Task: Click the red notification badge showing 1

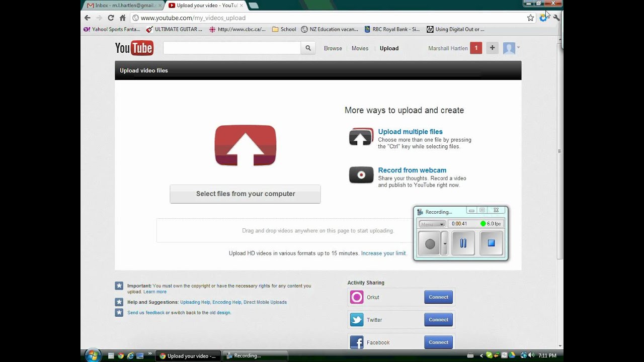Action: point(476,48)
